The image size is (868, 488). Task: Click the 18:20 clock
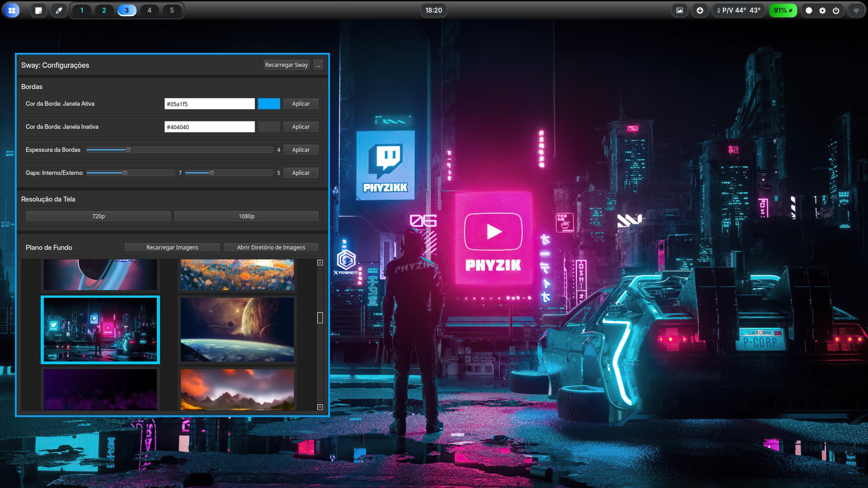434,10
